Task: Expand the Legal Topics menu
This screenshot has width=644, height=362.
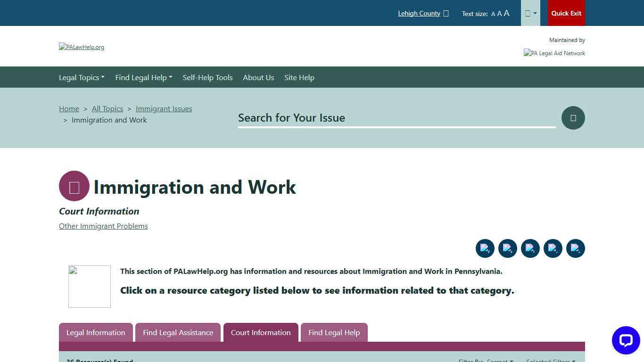Action: pos(82,77)
